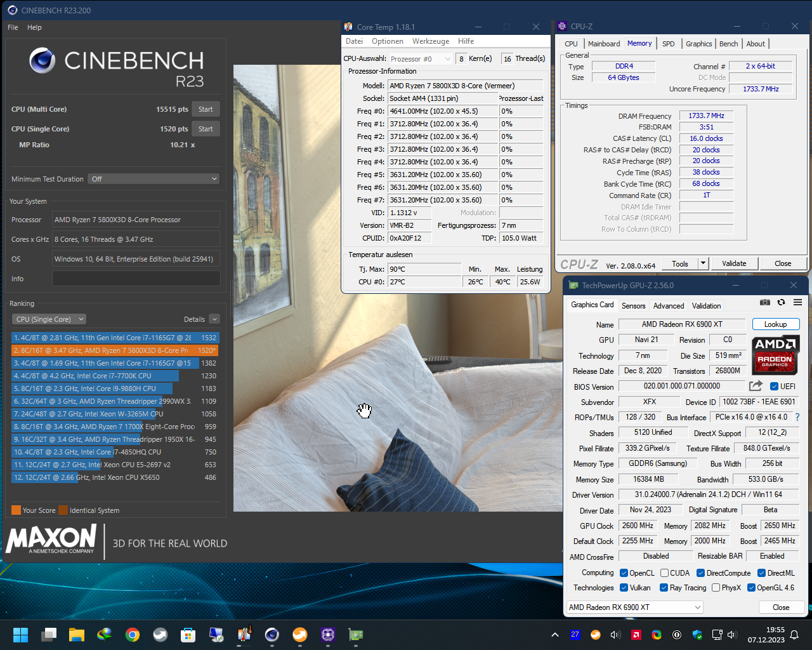Toggle the CUDA checkbox

(x=664, y=573)
